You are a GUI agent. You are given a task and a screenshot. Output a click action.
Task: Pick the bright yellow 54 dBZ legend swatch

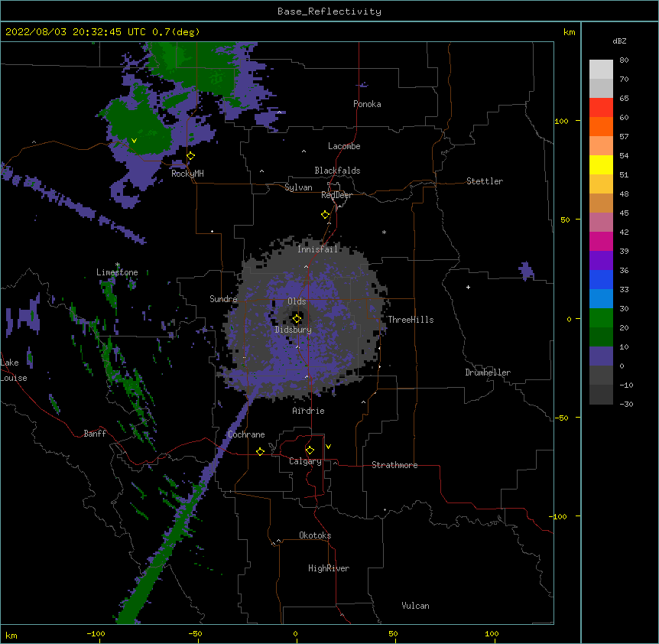coord(601,164)
